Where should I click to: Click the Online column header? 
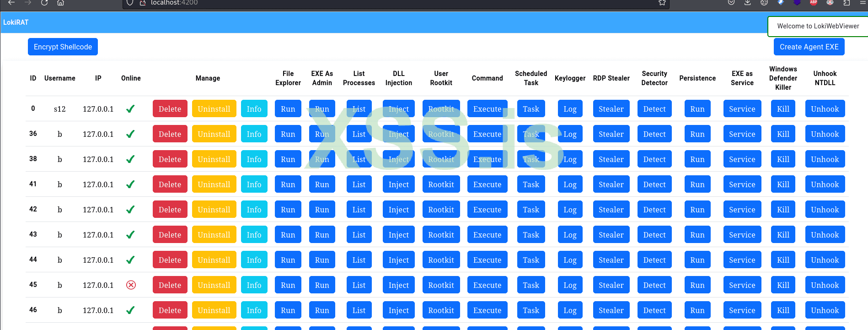131,78
